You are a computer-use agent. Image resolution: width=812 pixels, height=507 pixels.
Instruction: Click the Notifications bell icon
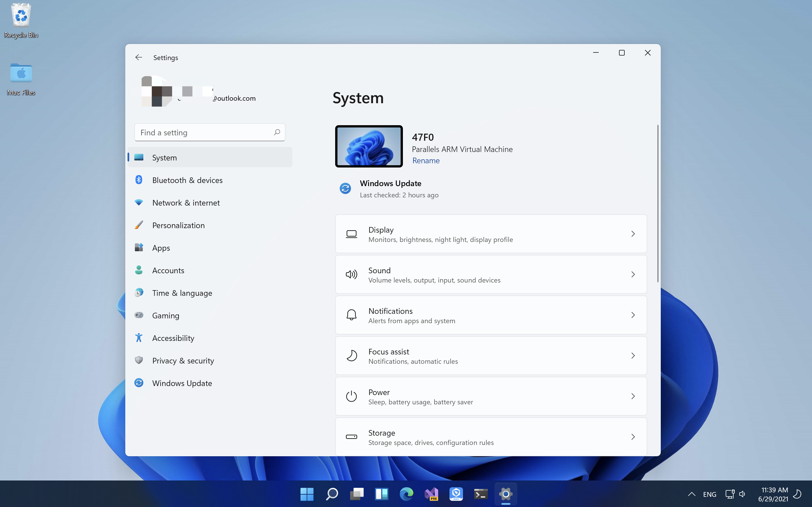(351, 315)
